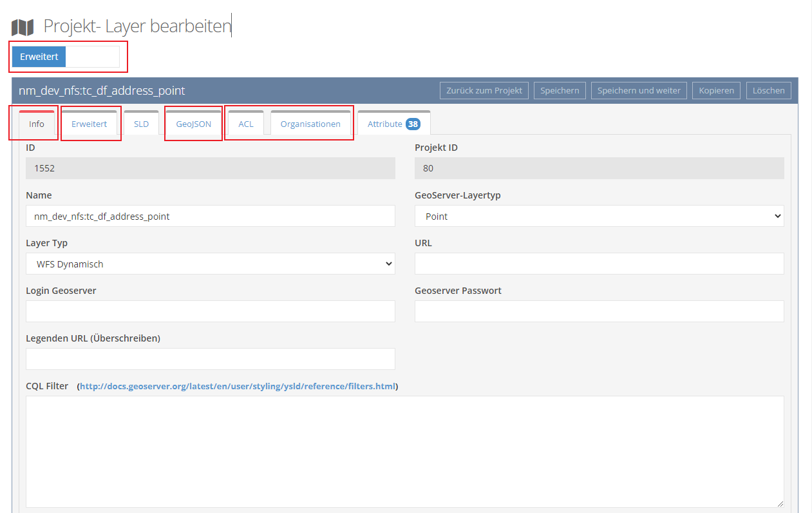Open the GeoJSON tab
The image size is (812, 513).
pyautogui.click(x=193, y=124)
